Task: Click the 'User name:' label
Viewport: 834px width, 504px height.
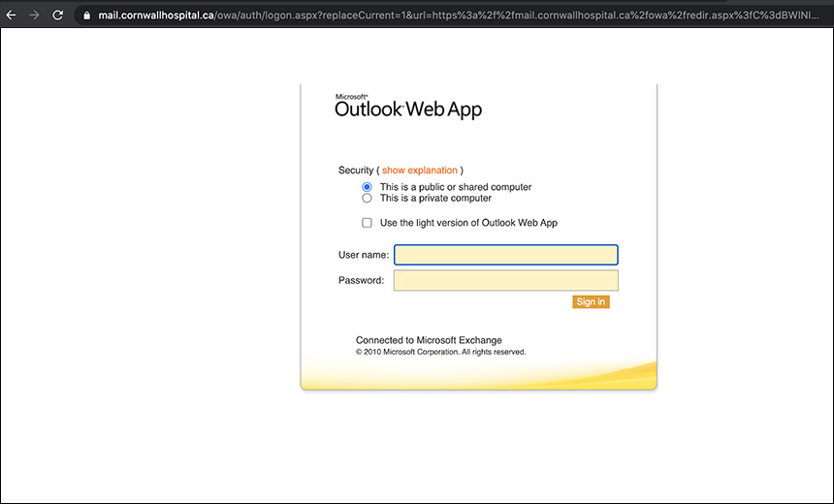Action: point(364,255)
